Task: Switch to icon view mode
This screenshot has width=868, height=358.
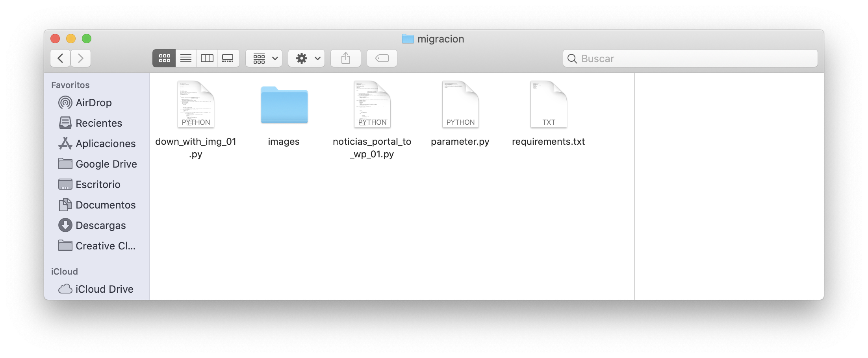Action: click(x=164, y=58)
